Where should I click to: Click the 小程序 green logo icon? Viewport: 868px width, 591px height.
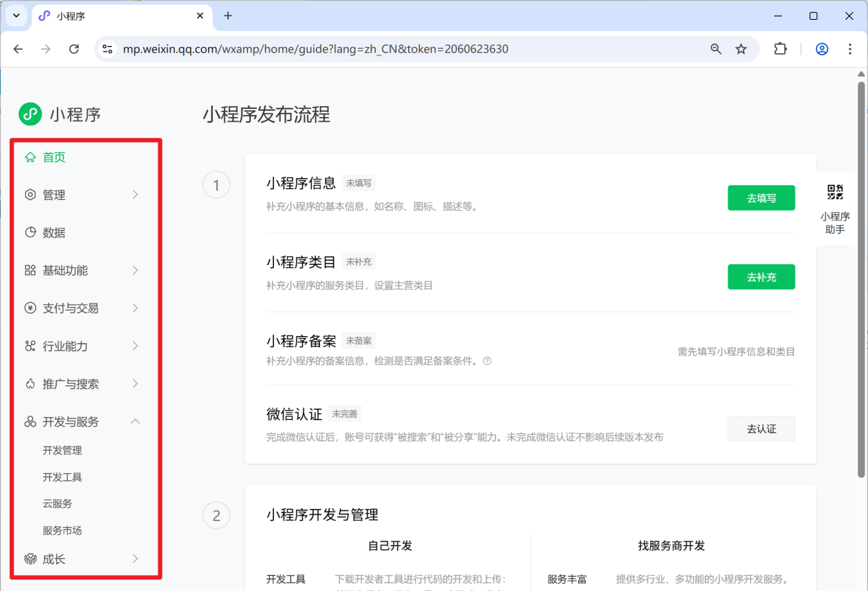tap(30, 114)
